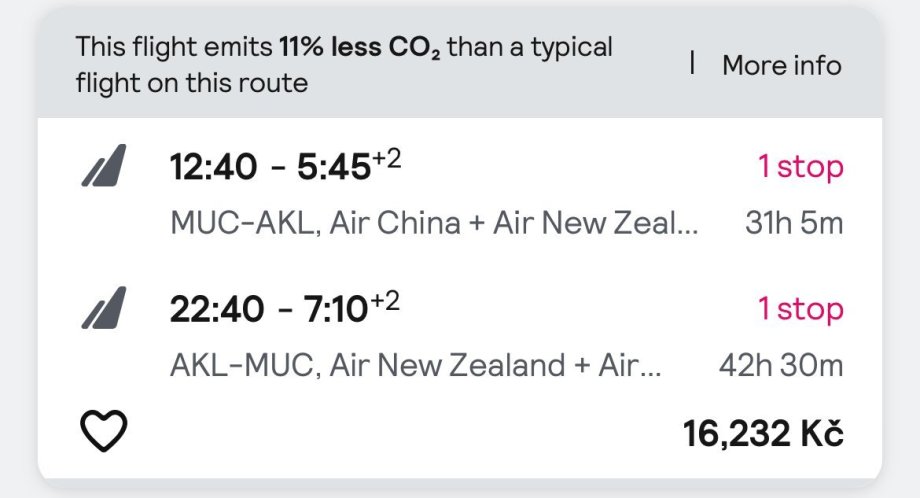Click the airline logo for the AKL-MUC flight

point(104,308)
